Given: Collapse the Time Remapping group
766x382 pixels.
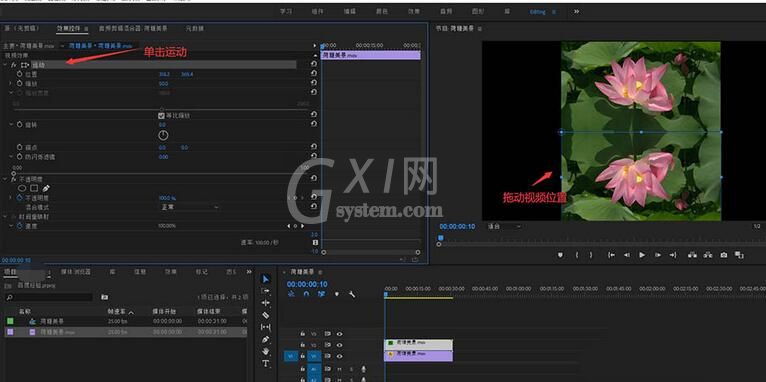Looking at the screenshot, I should (x=6, y=216).
